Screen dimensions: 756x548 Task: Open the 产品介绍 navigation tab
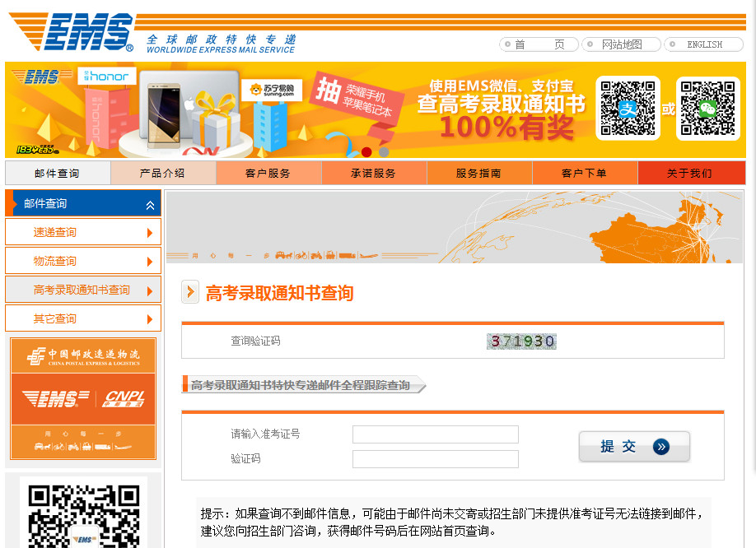click(163, 173)
